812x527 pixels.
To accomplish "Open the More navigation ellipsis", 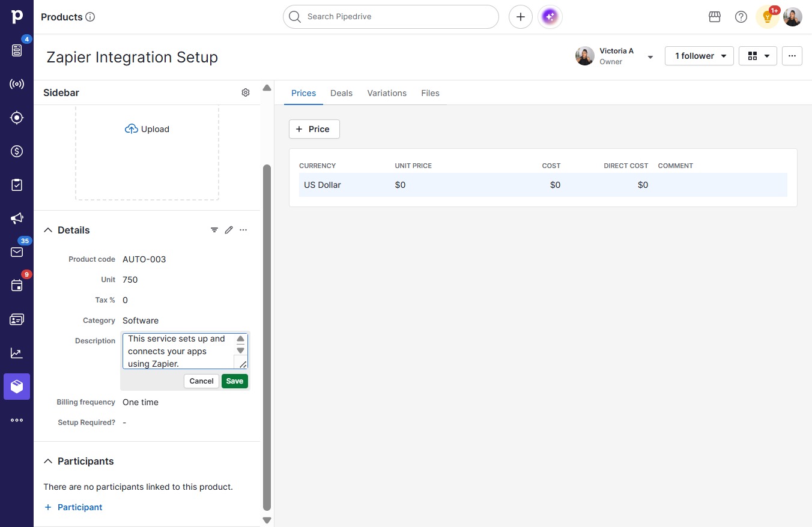I will pos(17,420).
